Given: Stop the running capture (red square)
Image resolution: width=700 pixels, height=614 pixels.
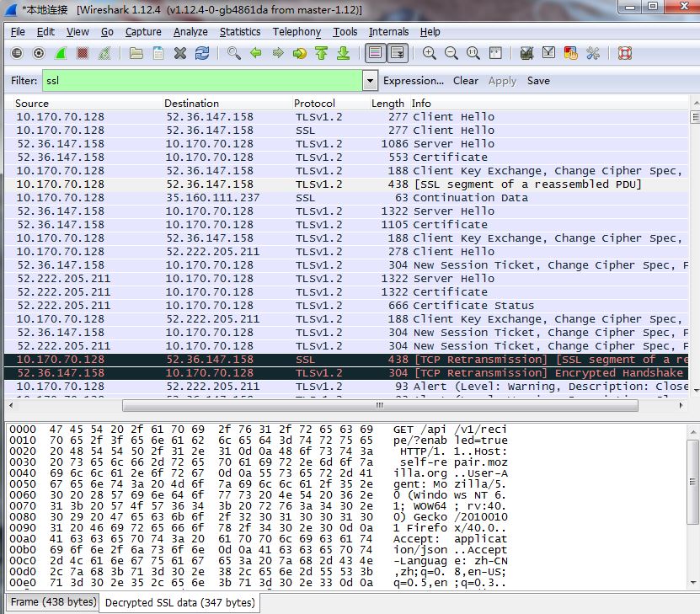Looking at the screenshot, I should (83, 53).
